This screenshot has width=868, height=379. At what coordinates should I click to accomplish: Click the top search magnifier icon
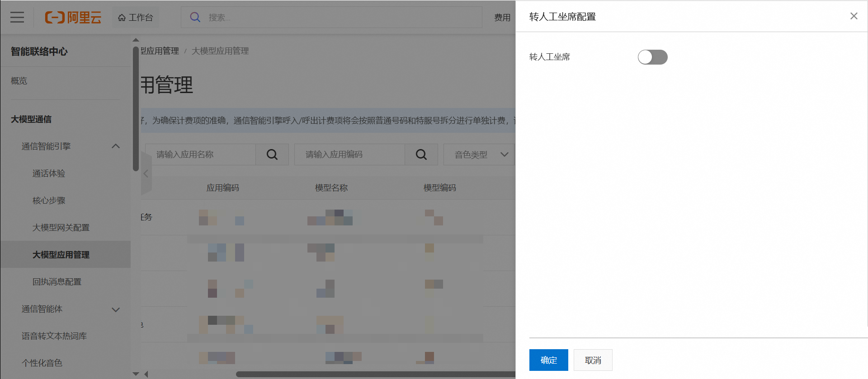point(195,17)
